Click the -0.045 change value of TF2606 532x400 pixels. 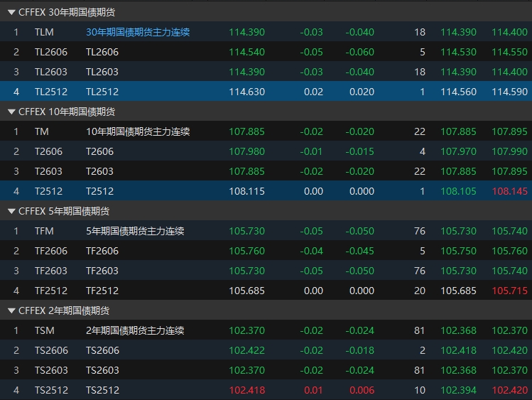359,251
